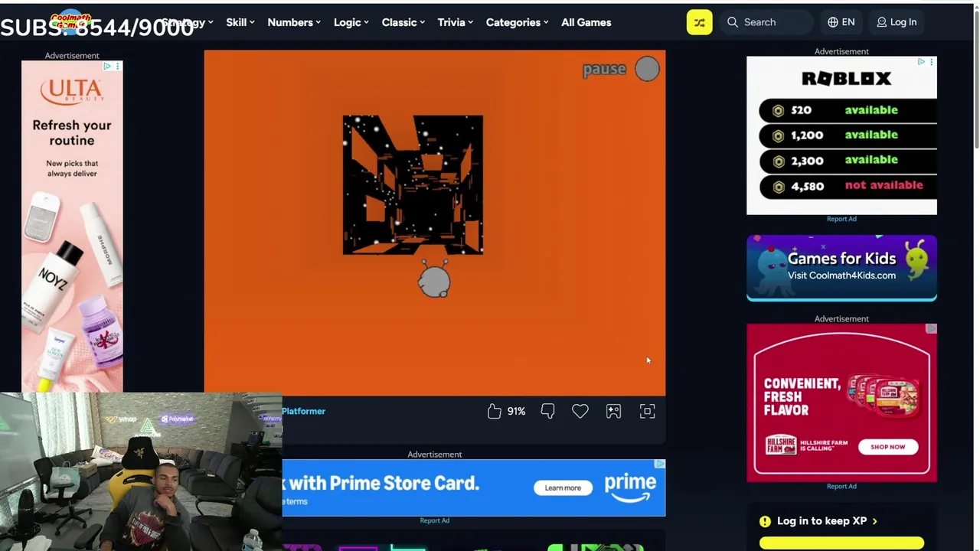Click the 4,580 not available Roblox option
This screenshot has width=980, height=551.
[848, 186]
